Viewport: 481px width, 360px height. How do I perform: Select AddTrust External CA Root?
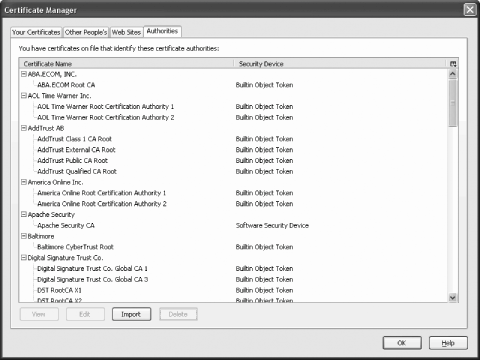click(76, 150)
